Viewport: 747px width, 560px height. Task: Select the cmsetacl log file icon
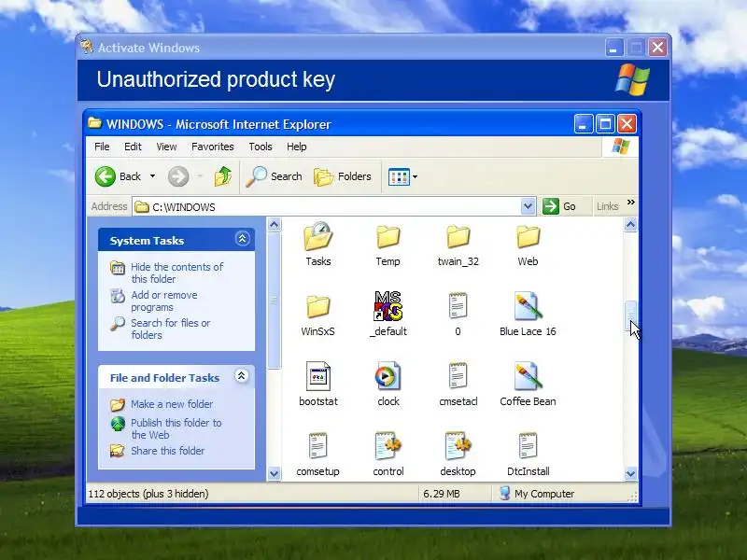pyautogui.click(x=458, y=376)
